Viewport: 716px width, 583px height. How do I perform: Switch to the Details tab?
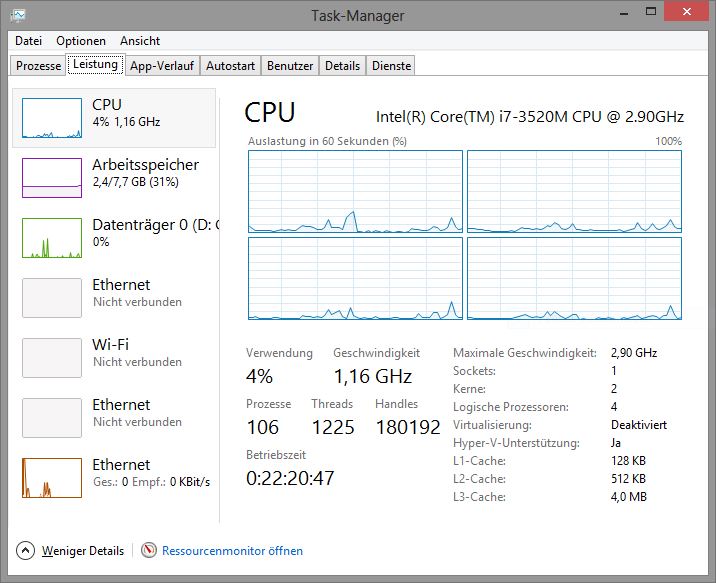[x=342, y=66]
